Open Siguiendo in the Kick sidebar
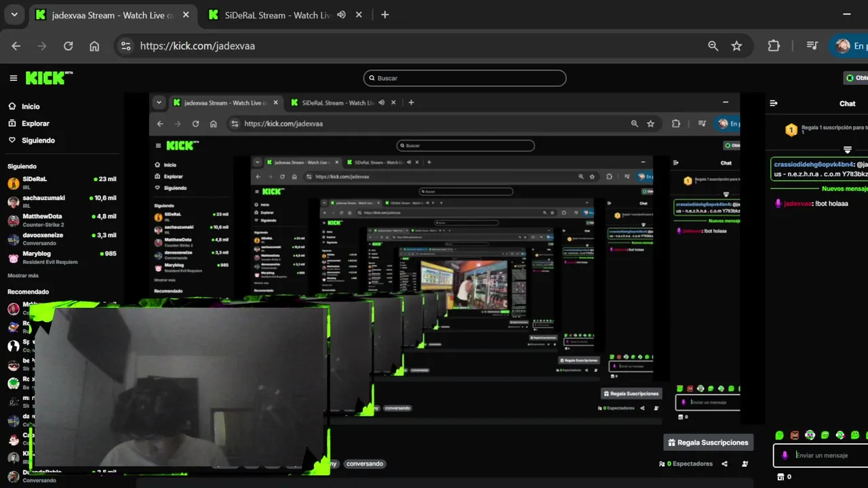The width and height of the screenshot is (868, 488). click(38, 140)
